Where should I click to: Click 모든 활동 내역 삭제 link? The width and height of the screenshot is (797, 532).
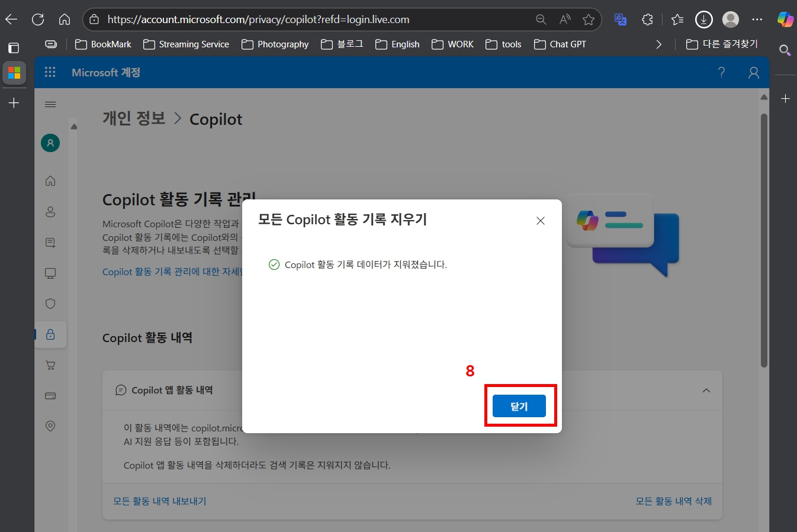click(674, 501)
